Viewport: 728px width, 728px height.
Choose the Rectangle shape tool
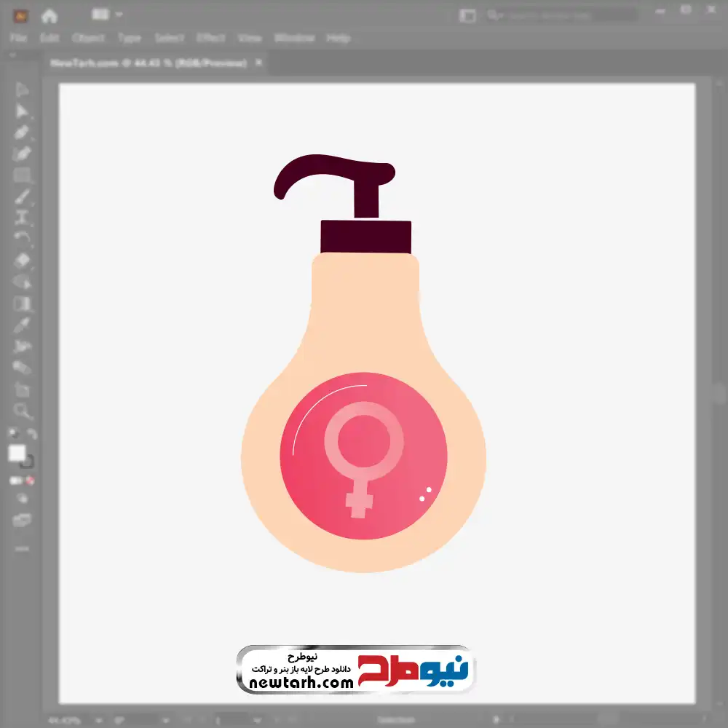pyautogui.click(x=22, y=175)
